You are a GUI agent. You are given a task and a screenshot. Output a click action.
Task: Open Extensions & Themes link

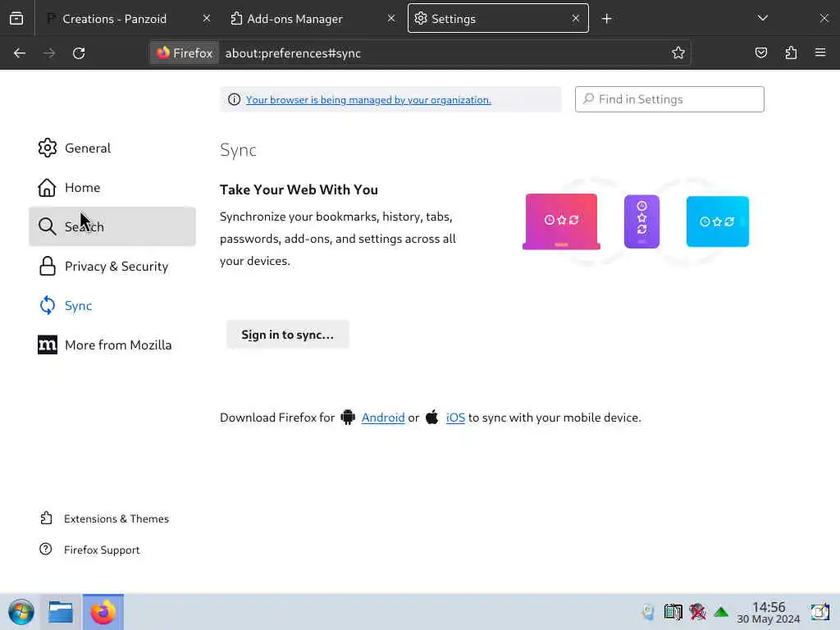tap(116, 518)
